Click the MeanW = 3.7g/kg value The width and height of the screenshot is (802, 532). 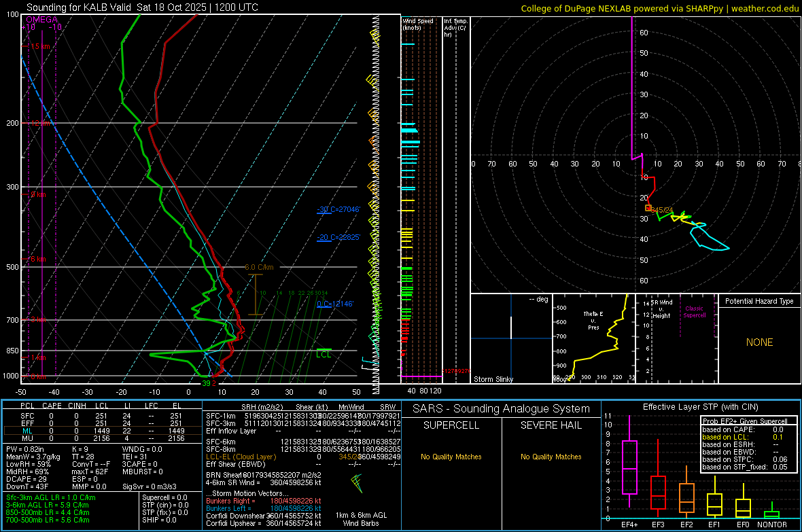click(x=33, y=457)
